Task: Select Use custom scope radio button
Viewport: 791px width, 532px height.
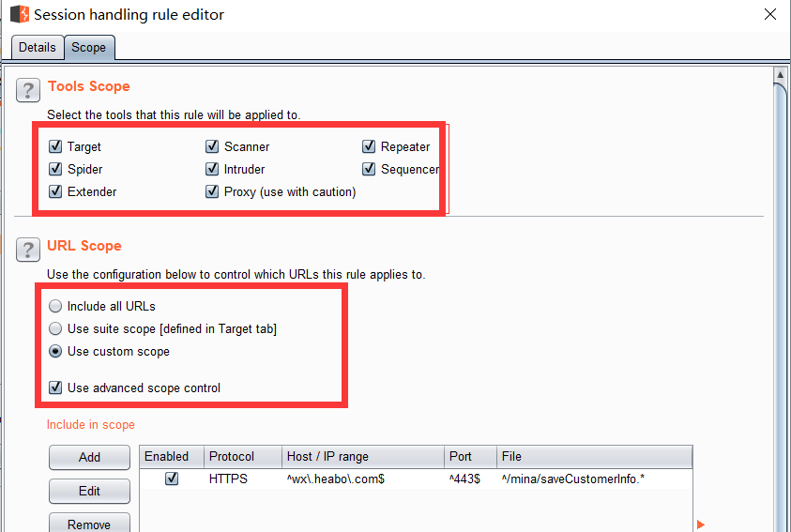Action: 56,352
